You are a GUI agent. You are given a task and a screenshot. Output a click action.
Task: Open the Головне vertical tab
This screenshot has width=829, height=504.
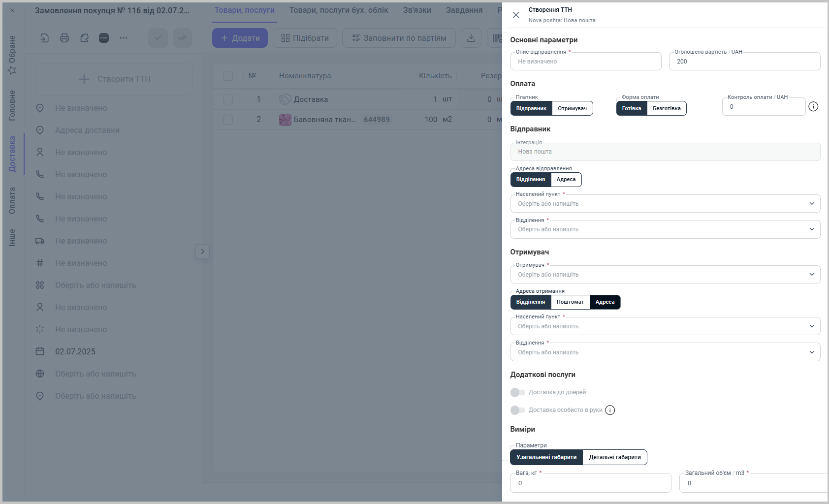(12, 105)
